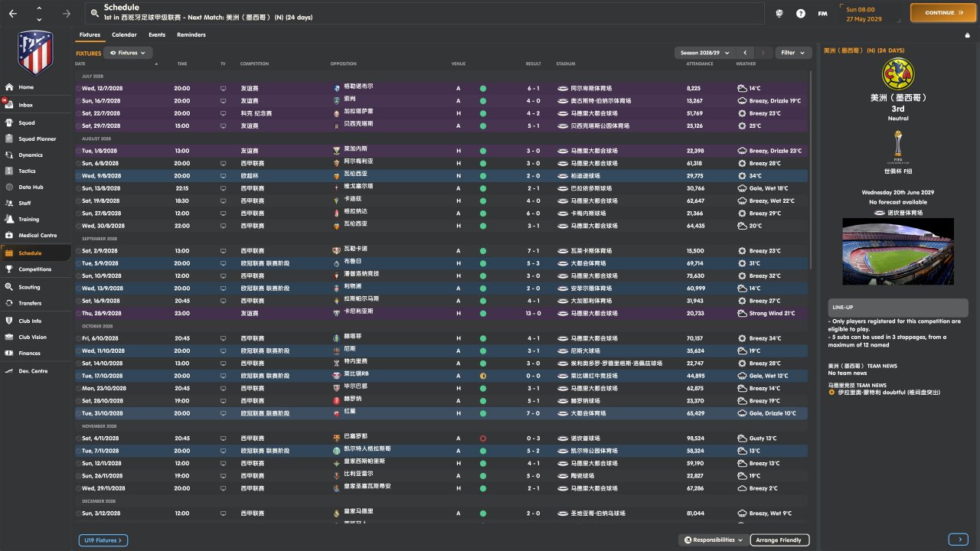Open the Season 2028/29 dropdown
Screen dimensions: 980x551
coord(703,53)
